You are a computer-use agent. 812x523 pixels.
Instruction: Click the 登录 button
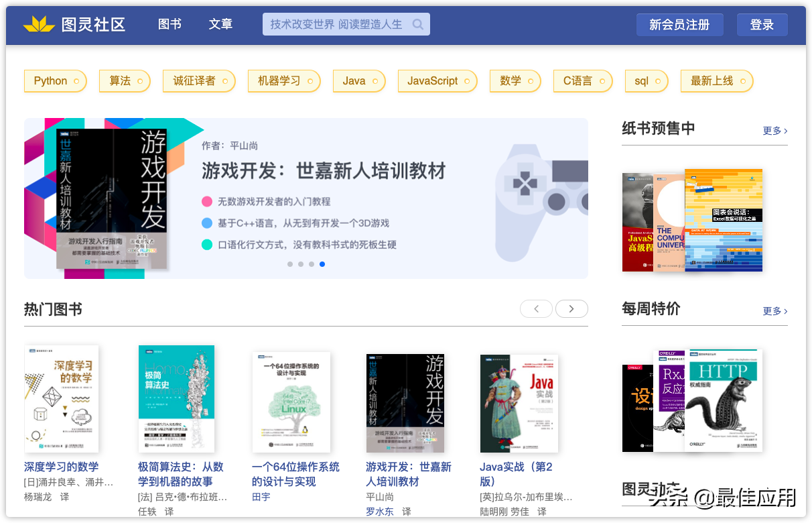point(762,25)
